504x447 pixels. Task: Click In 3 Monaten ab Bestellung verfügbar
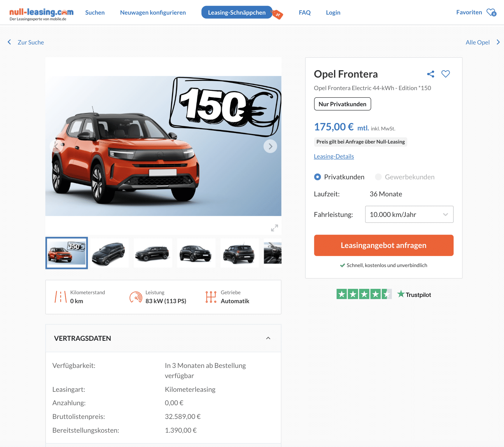tap(205, 371)
